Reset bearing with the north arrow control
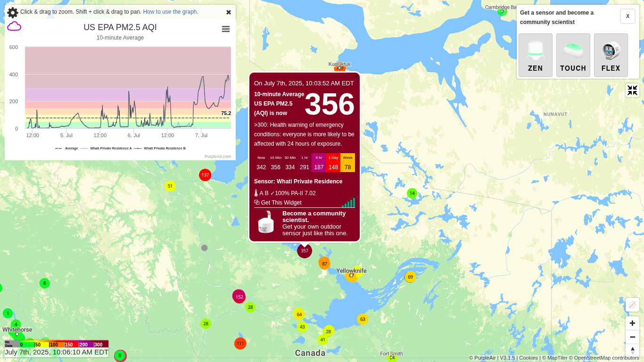The width and height of the screenshot is (644, 362). (x=633, y=351)
